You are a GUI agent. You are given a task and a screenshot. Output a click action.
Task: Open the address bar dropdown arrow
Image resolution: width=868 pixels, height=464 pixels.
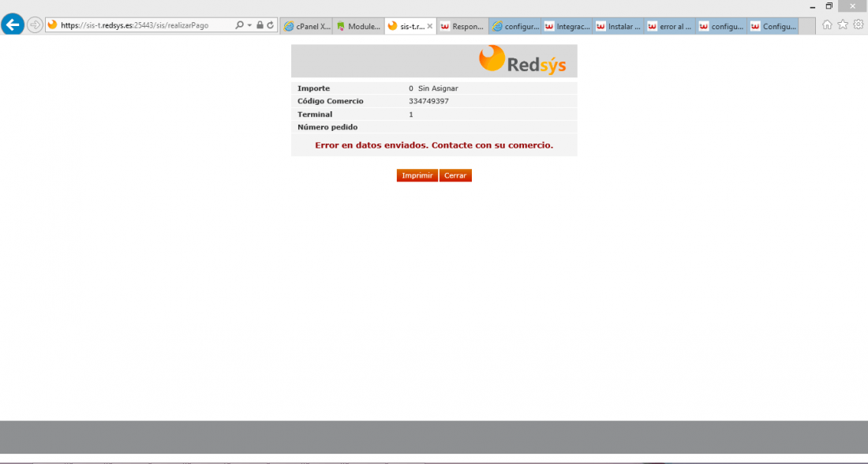249,25
